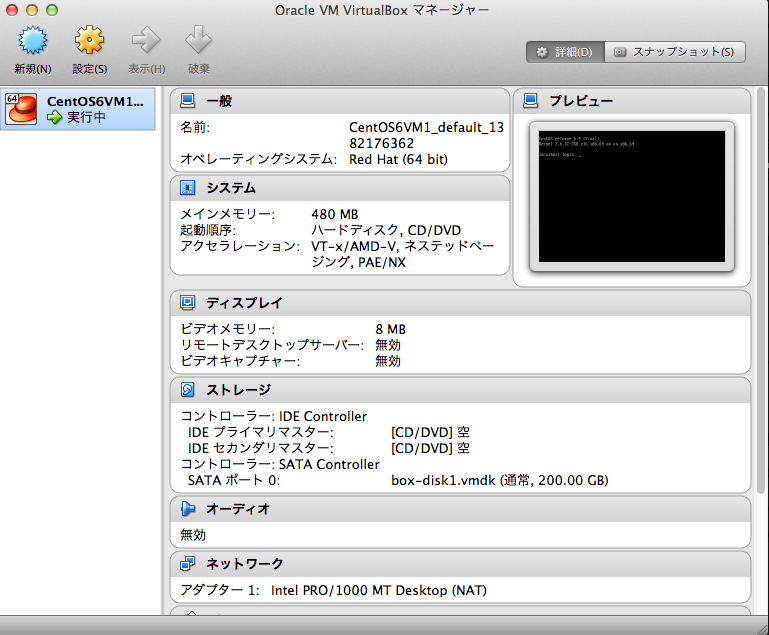Click the メインメモリー label

coord(228,214)
